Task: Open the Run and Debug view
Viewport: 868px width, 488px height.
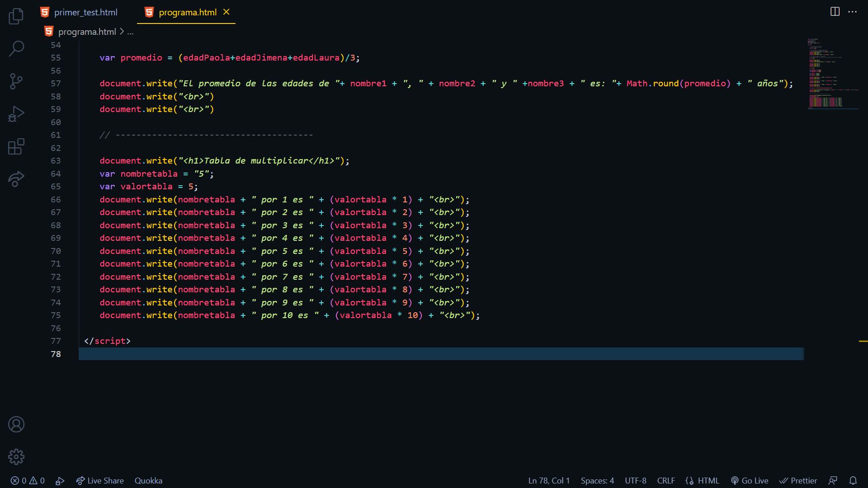Action: (x=16, y=114)
